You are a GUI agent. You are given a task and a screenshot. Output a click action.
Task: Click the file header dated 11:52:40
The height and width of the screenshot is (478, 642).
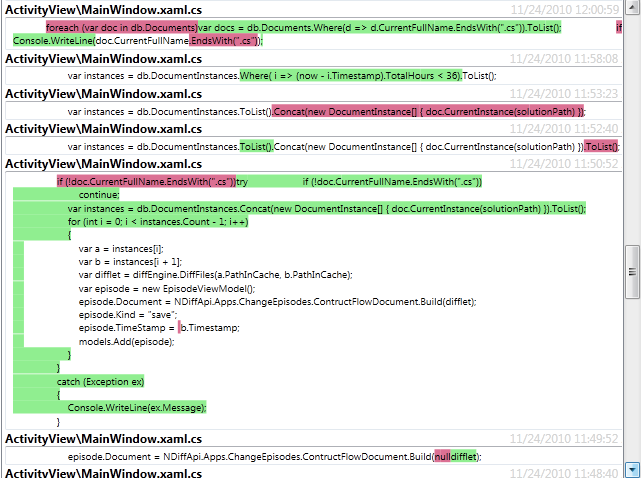click(x=104, y=129)
